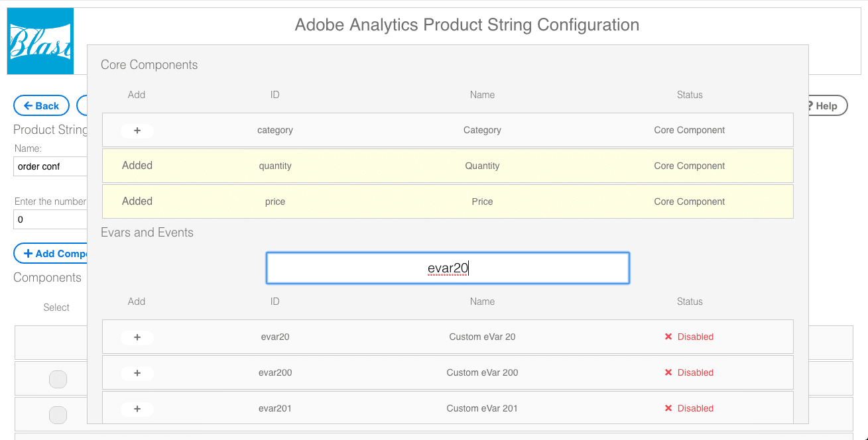
Task: Click the 'Price' name cell
Action: click(x=482, y=202)
